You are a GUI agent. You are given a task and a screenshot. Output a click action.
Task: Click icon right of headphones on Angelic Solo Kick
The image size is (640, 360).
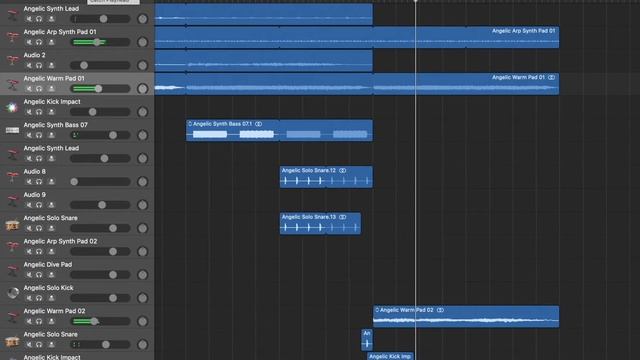click(51, 298)
